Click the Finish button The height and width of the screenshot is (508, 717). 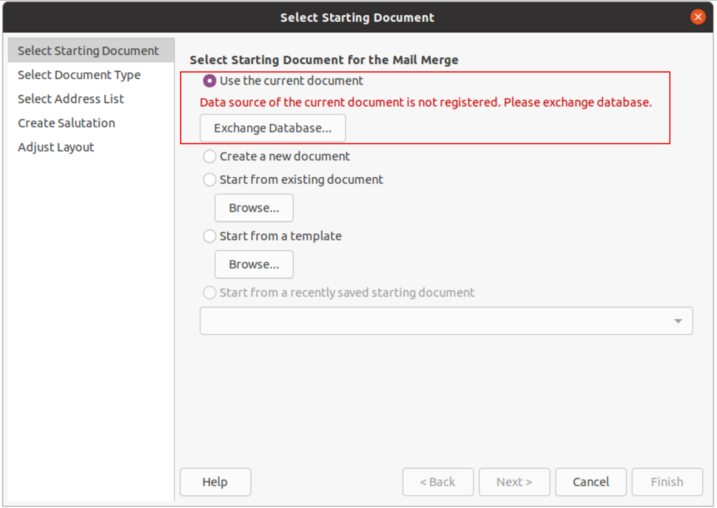(667, 482)
